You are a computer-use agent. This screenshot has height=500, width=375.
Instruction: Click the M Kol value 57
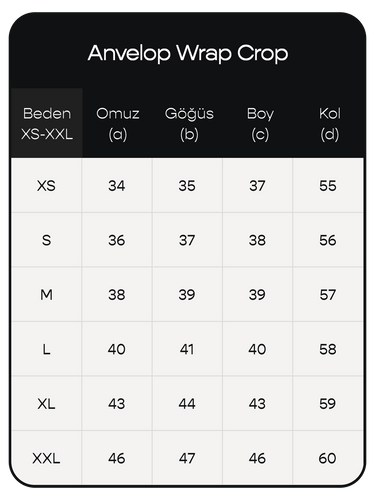328,295
